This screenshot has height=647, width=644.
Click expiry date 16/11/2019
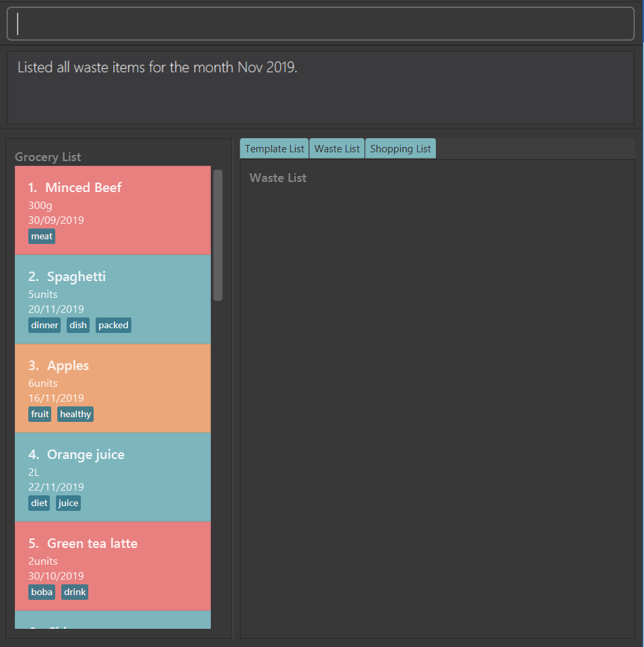[x=56, y=398]
